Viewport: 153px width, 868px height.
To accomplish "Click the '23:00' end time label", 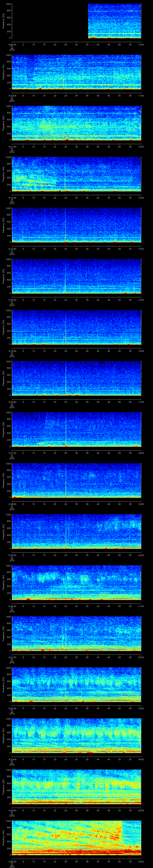I will point(141,708).
